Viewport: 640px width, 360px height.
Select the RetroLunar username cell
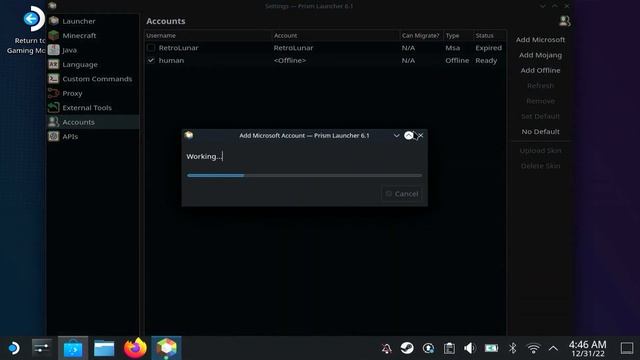pyautogui.click(x=178, y=48)
